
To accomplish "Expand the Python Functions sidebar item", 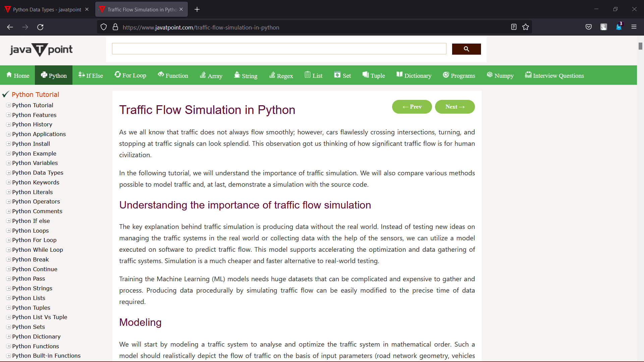I will click(x=8, y=346).
